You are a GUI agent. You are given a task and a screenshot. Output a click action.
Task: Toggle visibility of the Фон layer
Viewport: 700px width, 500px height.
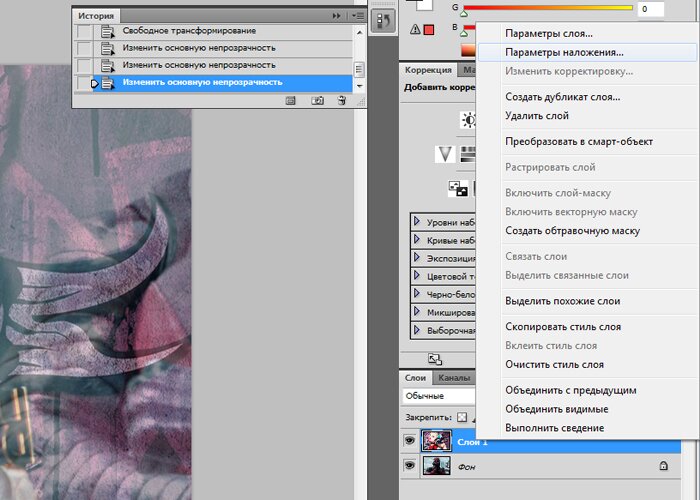point(410,466)
